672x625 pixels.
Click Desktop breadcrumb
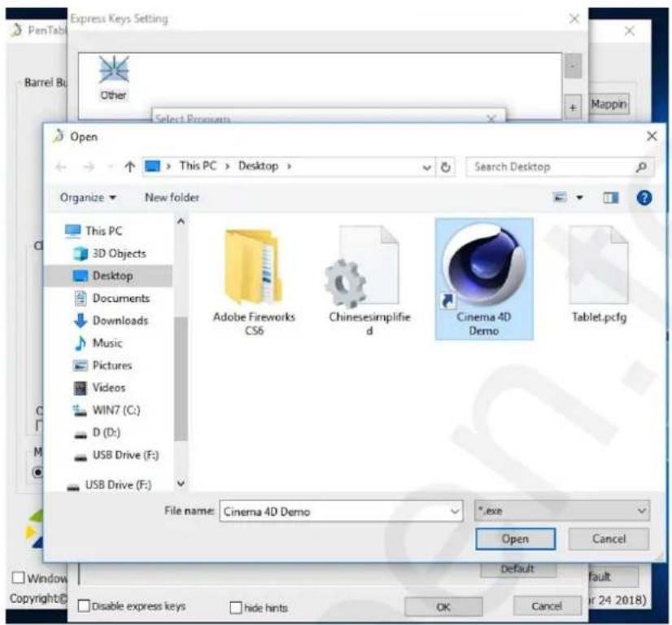[258, 166]
